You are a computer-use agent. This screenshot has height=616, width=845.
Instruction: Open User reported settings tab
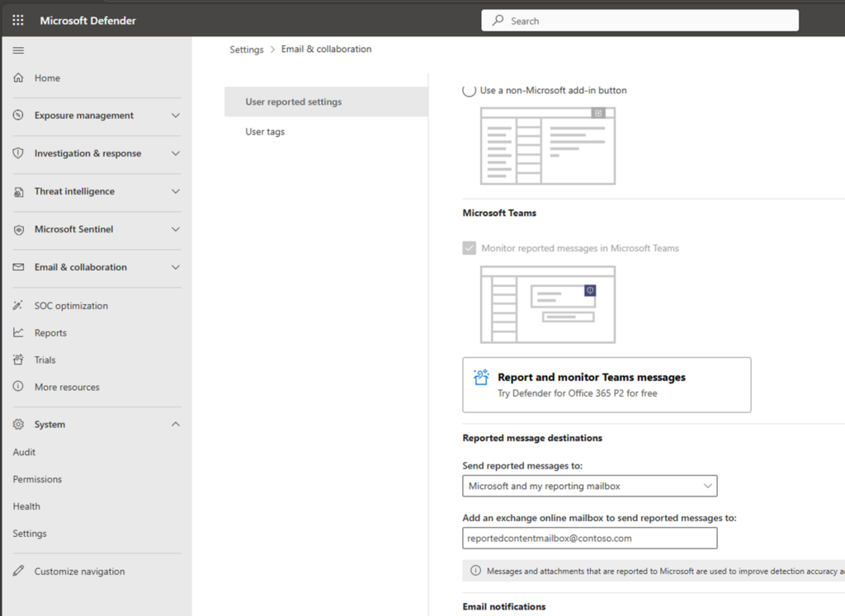point(326,101)
